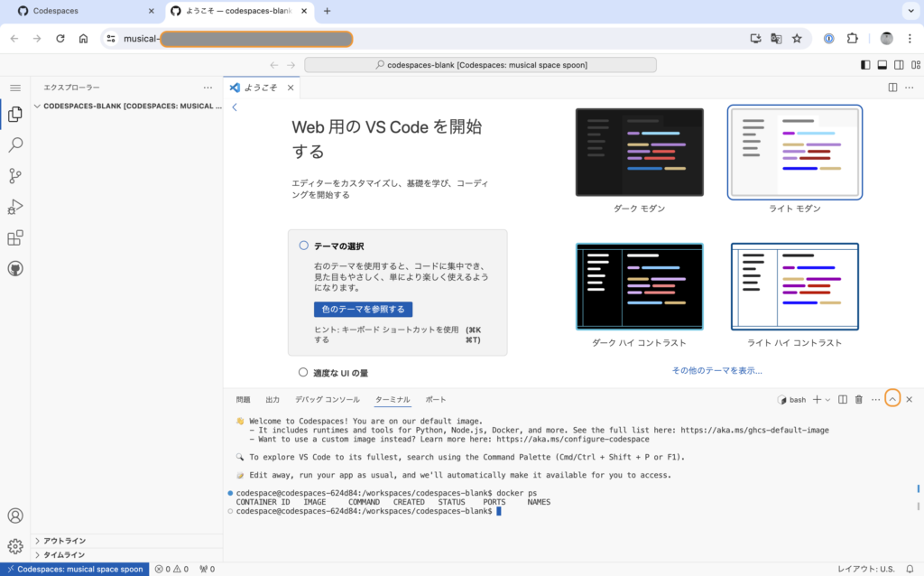Split the terminal
The height and width of the screenshot is (576, 924).
pos(843,400)
